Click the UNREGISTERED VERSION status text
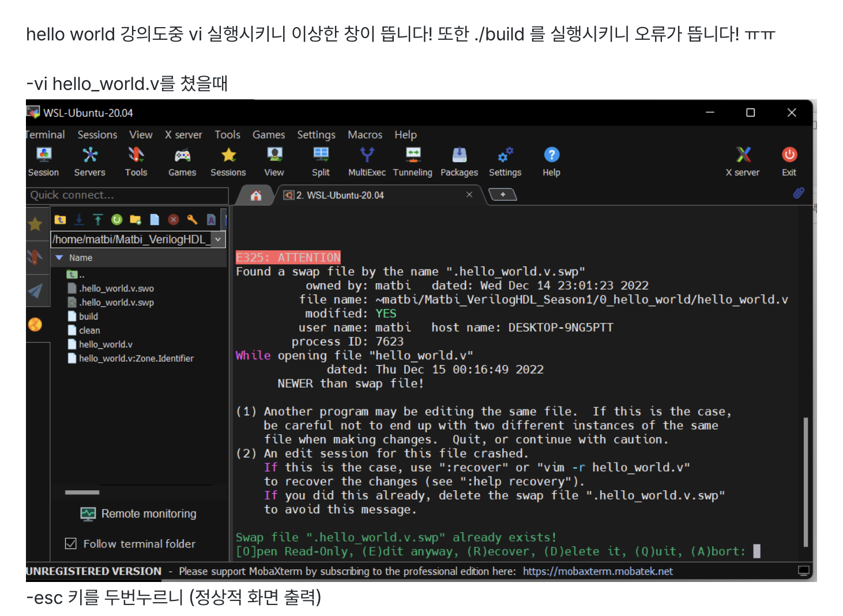This screenshot has height=616, width=843. pyautogui.click(x=94, y=571)
